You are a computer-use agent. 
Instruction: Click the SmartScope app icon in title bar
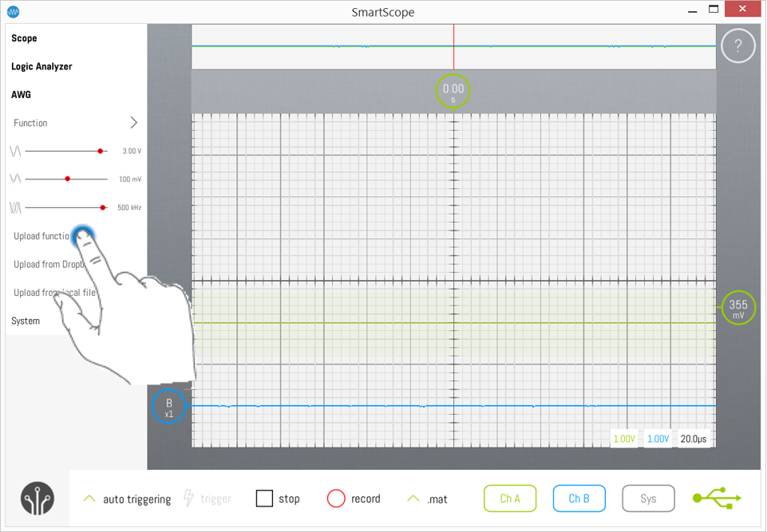pyautogui.click(x=13, y=12)
